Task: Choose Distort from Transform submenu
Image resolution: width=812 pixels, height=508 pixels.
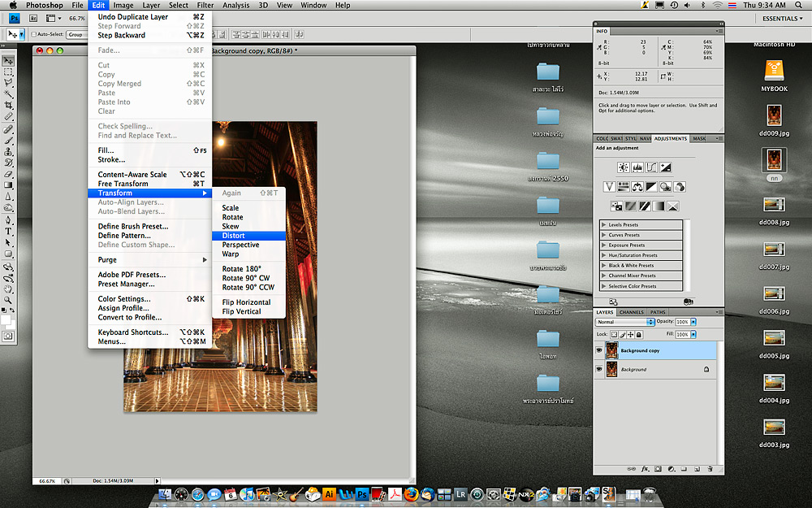Action: tap(233, 236)
